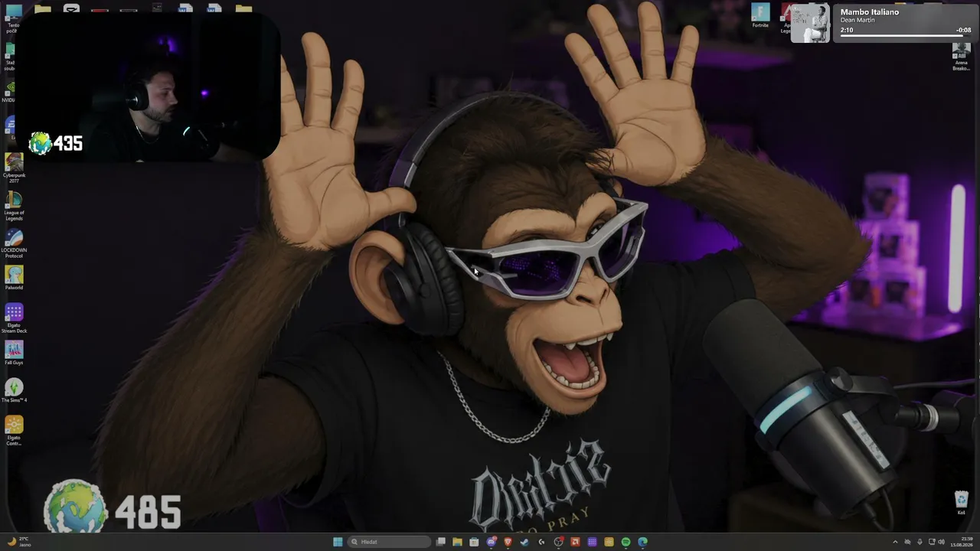Viewport: 980px width, 551px height.
Task: Show hidden system tray icons
Action: pyautogui.click(x=895, y=542)
